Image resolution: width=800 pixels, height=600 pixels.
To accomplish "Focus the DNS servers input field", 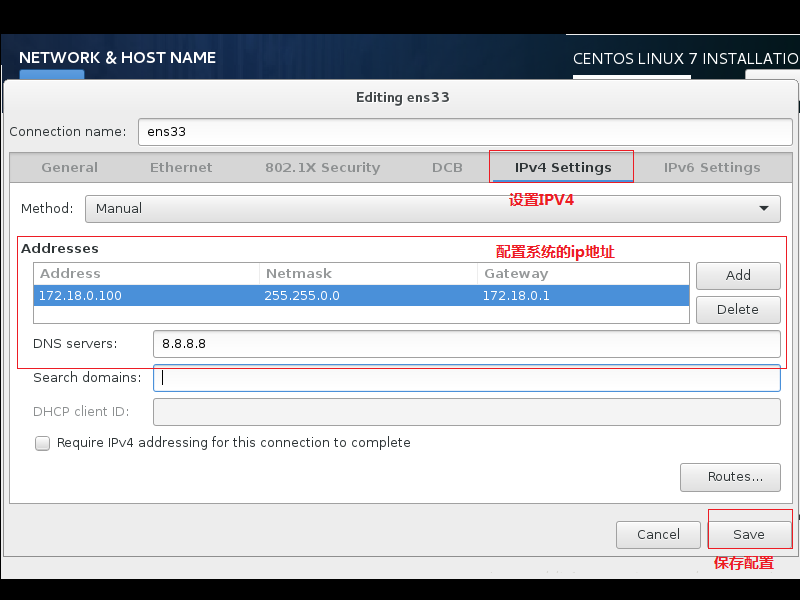I will tap(465, 344).
